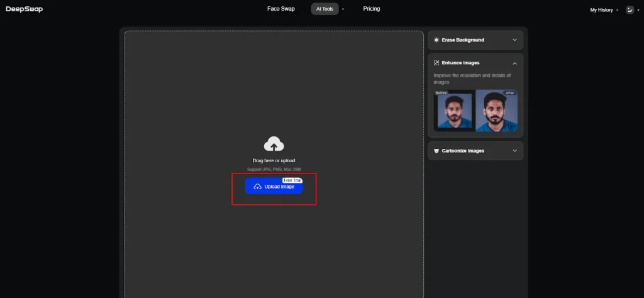The image size is (644, 298).
Task: Go to the Pricing page
Action: [x=371, y=9]
